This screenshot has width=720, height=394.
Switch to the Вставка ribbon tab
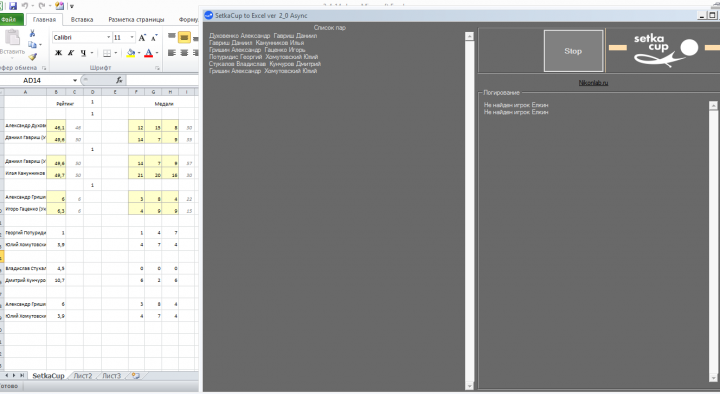[x=82, y=19]
